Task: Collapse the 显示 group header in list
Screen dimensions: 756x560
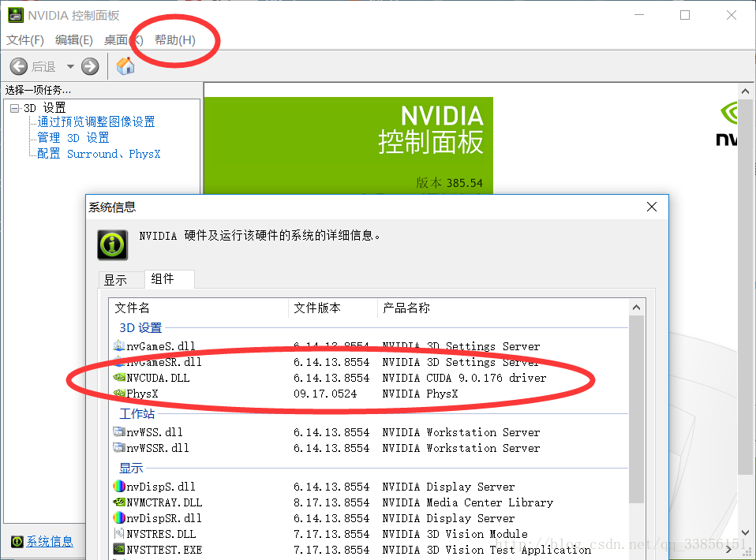Action: (x=131, y=468)
